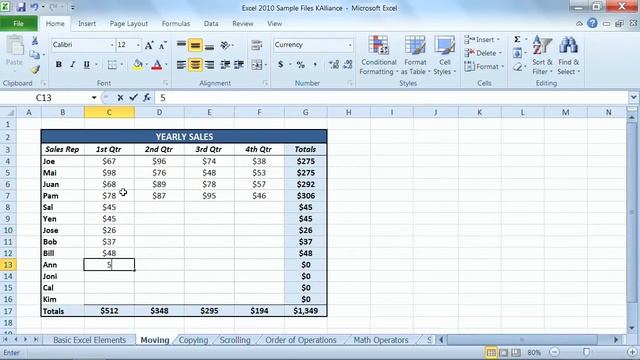
Task: Open Find & Select menu
Action: point(569,56)
